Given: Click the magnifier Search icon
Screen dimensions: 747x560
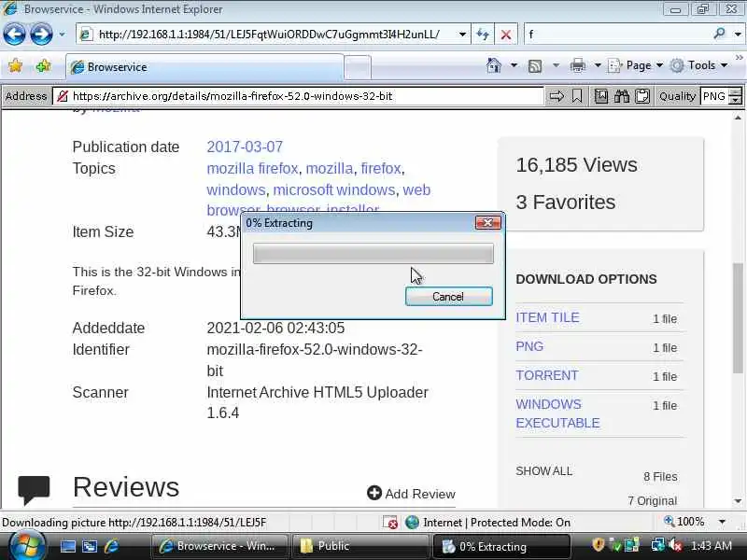Looking at the screenshot, I should pyautogui.click(x=719, y=34).
